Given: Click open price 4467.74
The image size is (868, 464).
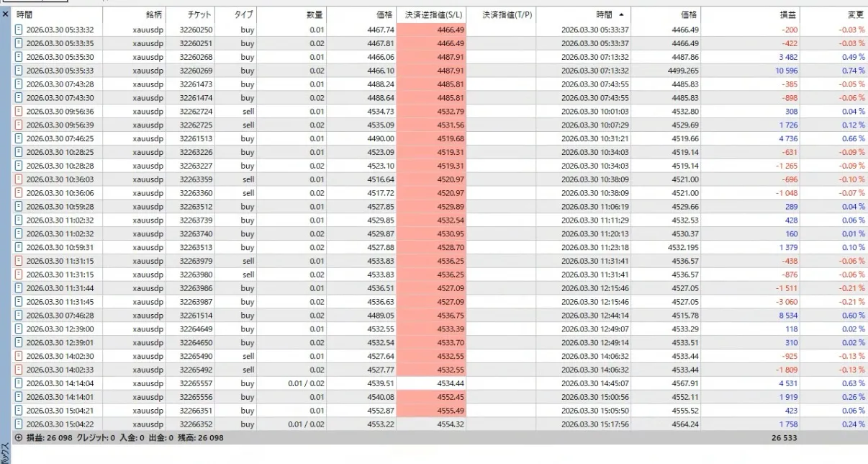Looking at the screenshot, I should pos(381,30).
